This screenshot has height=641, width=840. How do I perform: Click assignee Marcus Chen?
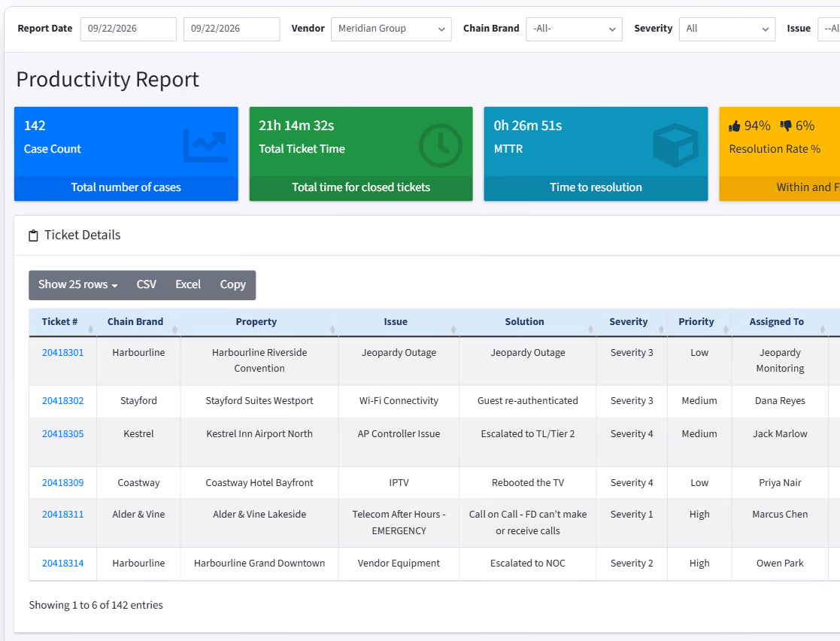pos(780,515)
